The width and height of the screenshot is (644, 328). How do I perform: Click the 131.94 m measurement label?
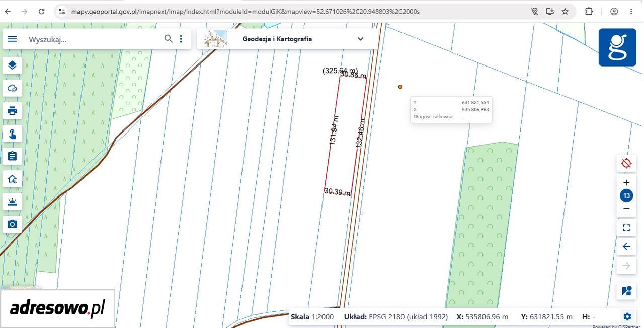[334, 130]
